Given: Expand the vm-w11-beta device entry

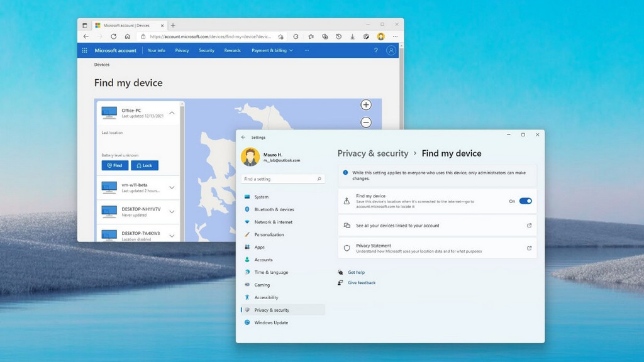Looking at the screenshot, I should click(172, 187).
